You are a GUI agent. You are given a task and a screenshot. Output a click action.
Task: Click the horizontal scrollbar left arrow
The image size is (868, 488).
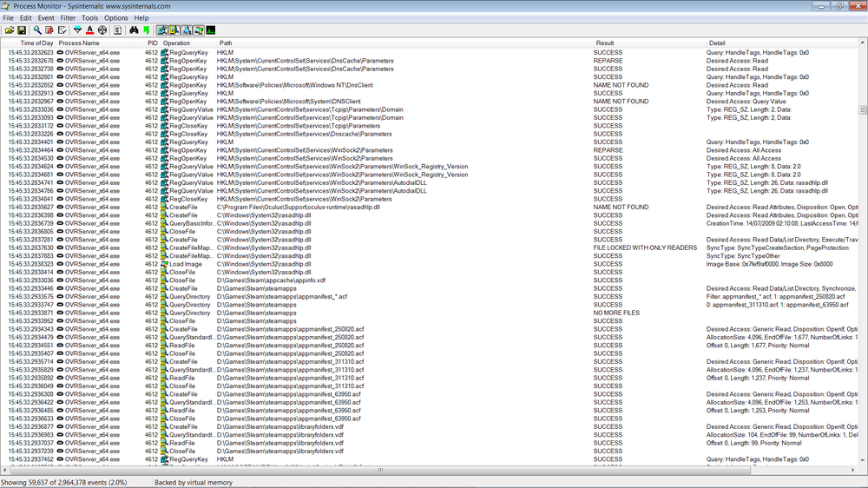pos(5,470)
